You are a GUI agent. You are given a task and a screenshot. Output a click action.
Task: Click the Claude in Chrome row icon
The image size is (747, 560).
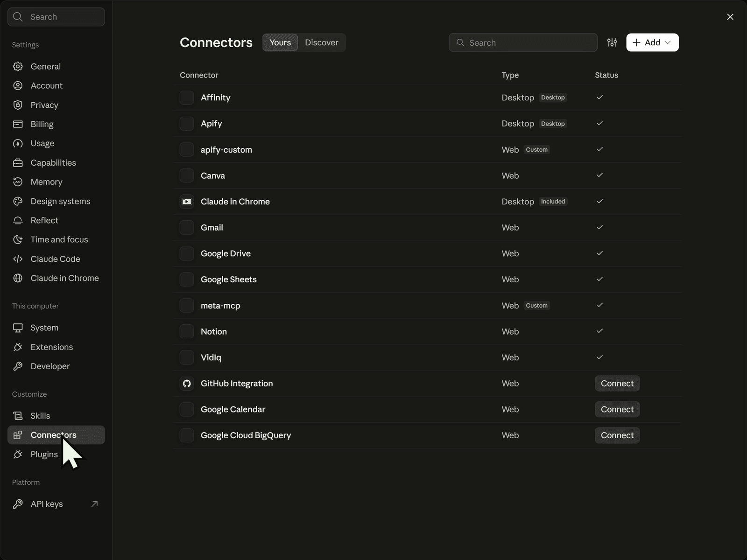(x=187, y=202)
